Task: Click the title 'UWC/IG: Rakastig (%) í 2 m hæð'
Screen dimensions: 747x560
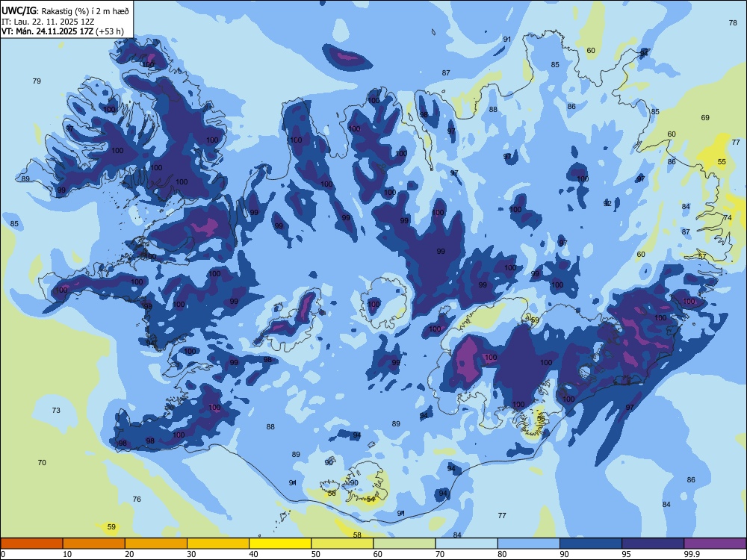Action: (x=65, y=11)
